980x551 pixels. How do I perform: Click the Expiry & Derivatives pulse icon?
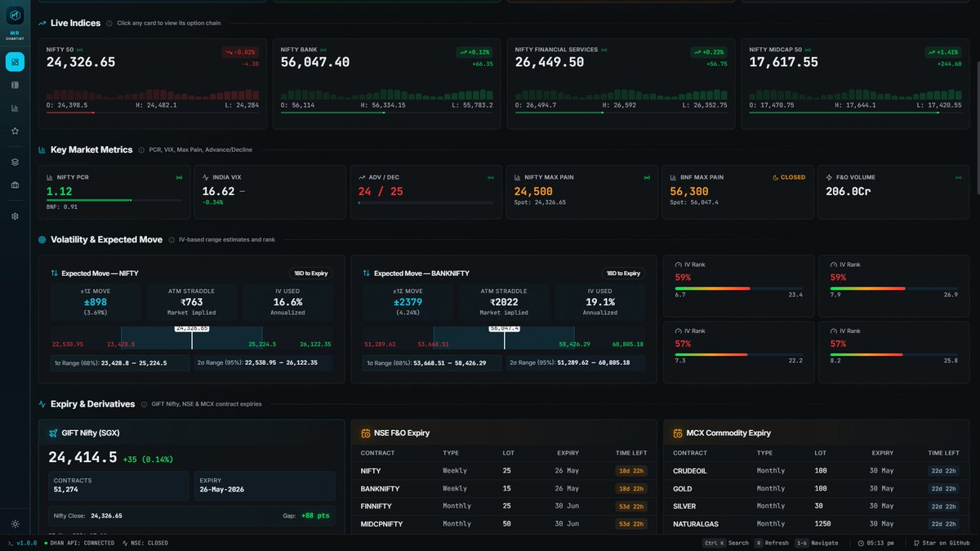coord(42,404)
